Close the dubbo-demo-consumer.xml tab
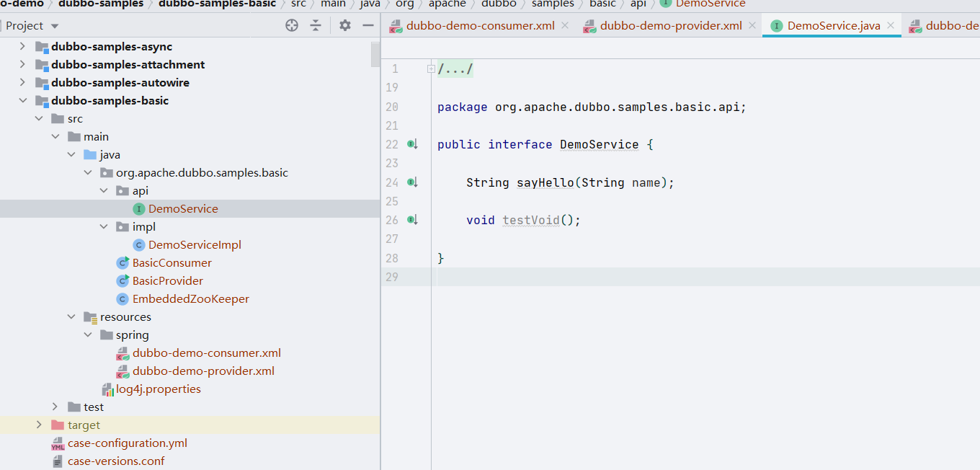Image resolution: width=980 pixels, height=470 pixels. click(565, 26)
